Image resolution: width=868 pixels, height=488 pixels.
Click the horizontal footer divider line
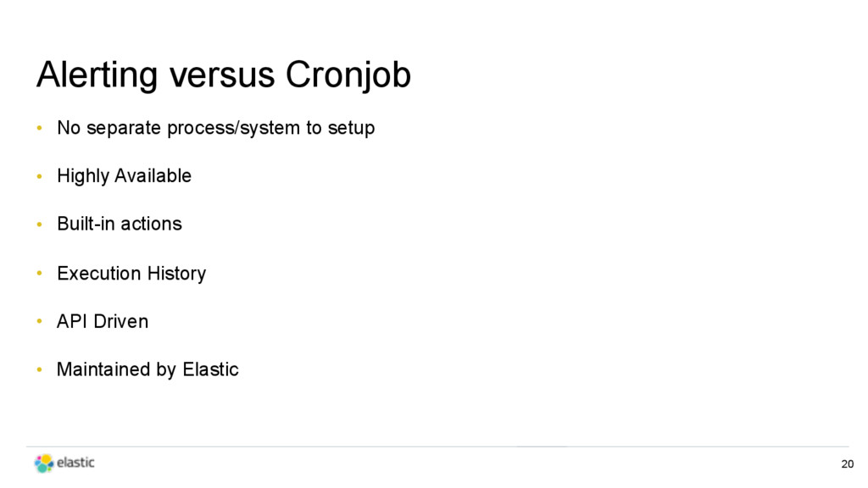437,446
